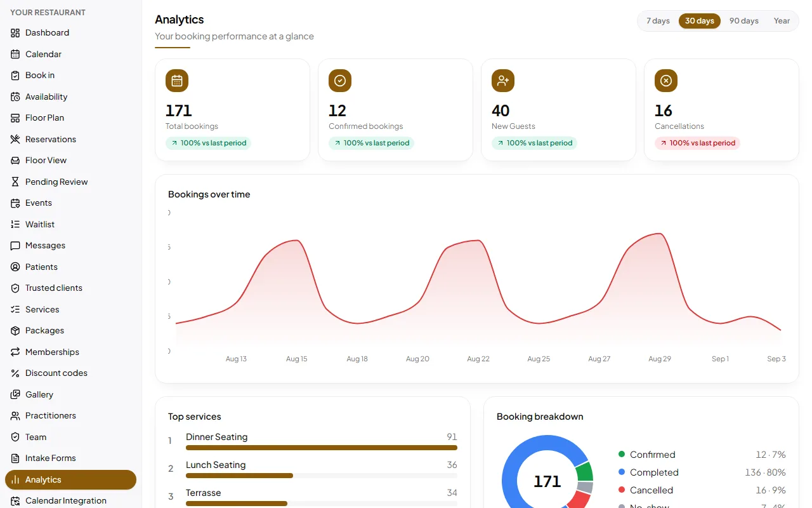Viewport: 812px width, 508px height.
Task: Click the Calendar icon in sidebar
Action: pos(15,54)
